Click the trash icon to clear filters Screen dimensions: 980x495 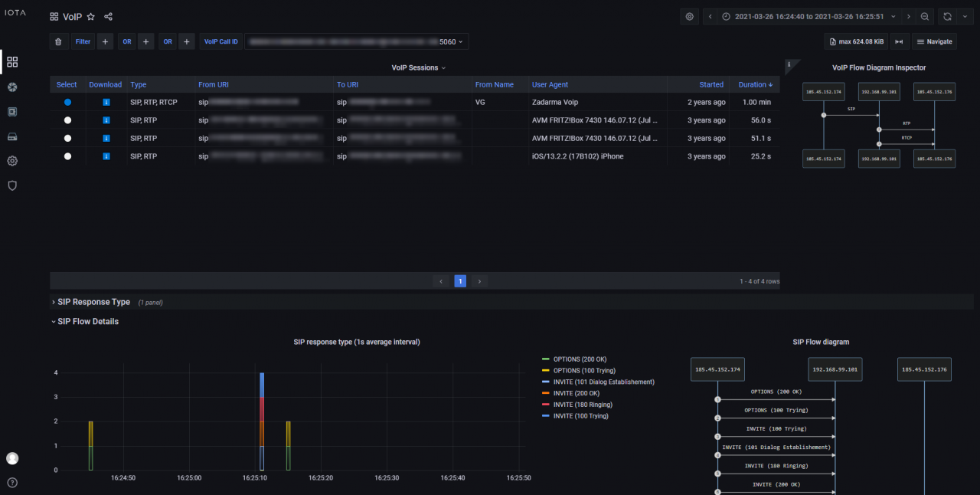pyautogui.click(x=58, y=42)
